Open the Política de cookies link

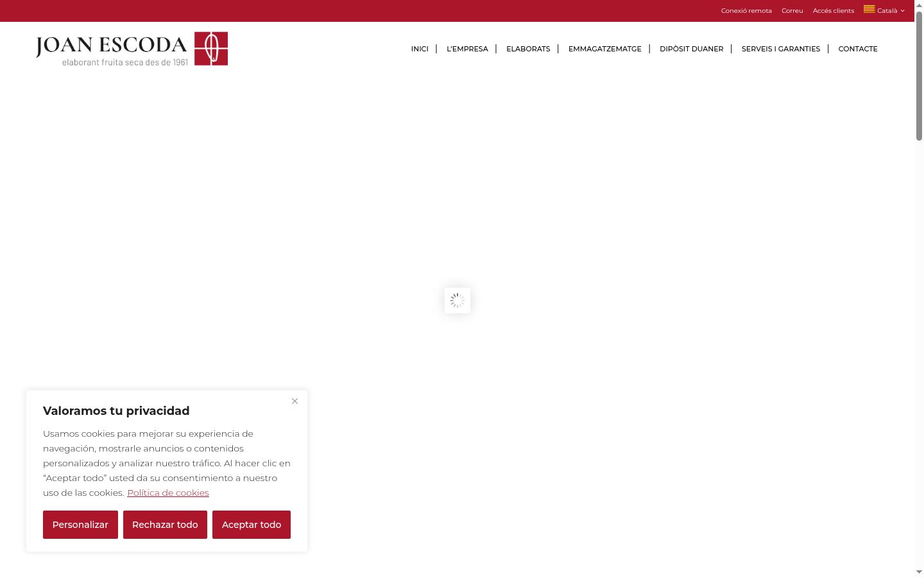pos(168,493)
